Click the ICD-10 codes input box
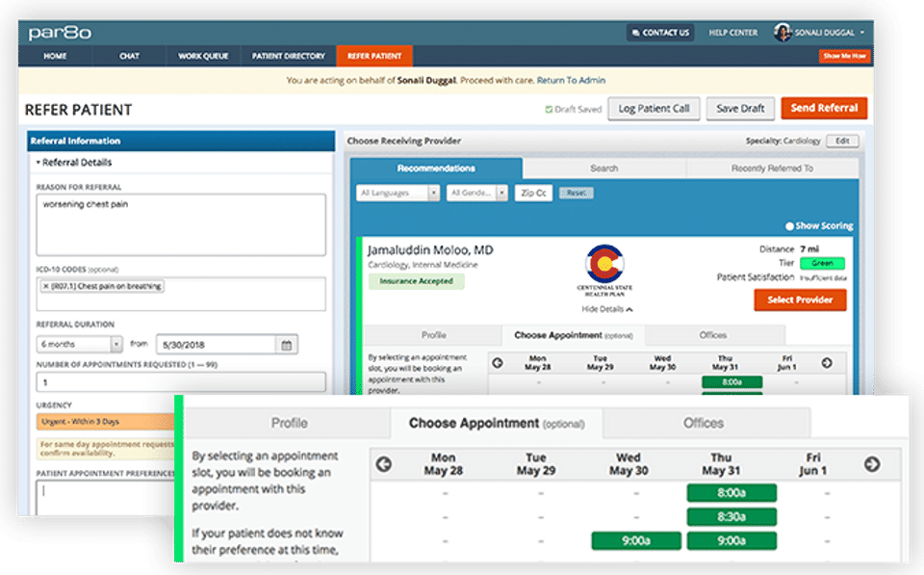924x575 pixels. click(181, 294)
